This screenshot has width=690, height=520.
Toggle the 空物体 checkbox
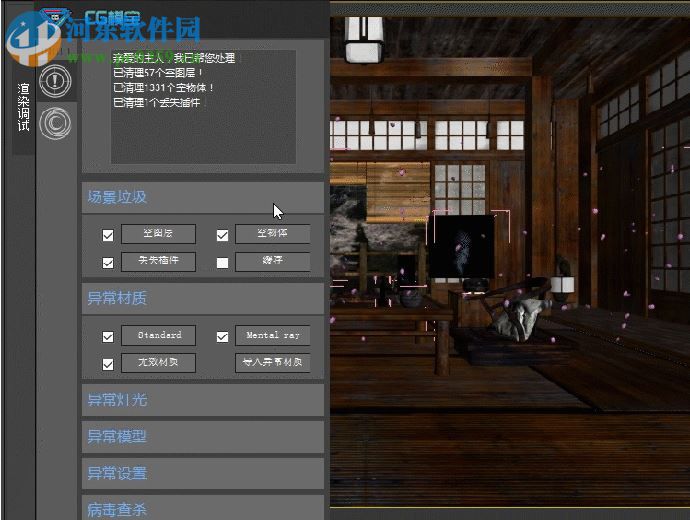(222, 235)
